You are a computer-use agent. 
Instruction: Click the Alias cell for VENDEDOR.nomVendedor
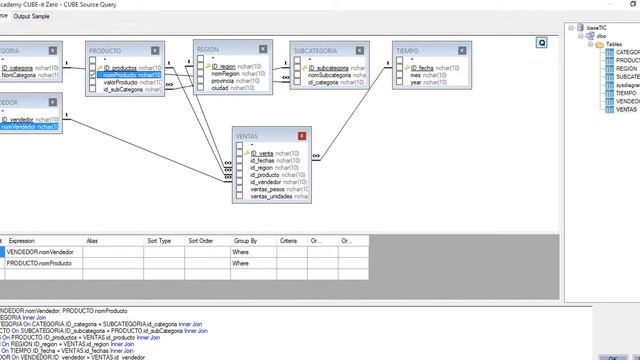[113, 252]
